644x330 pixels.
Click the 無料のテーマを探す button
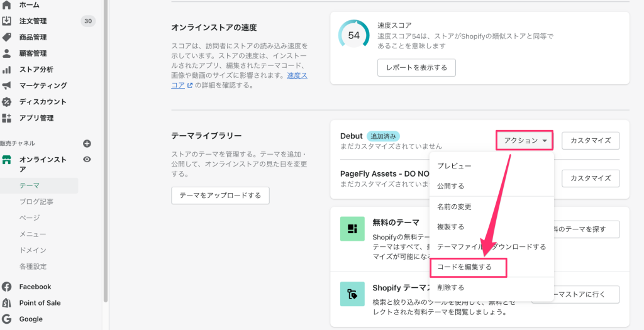[x=587, y=229]
